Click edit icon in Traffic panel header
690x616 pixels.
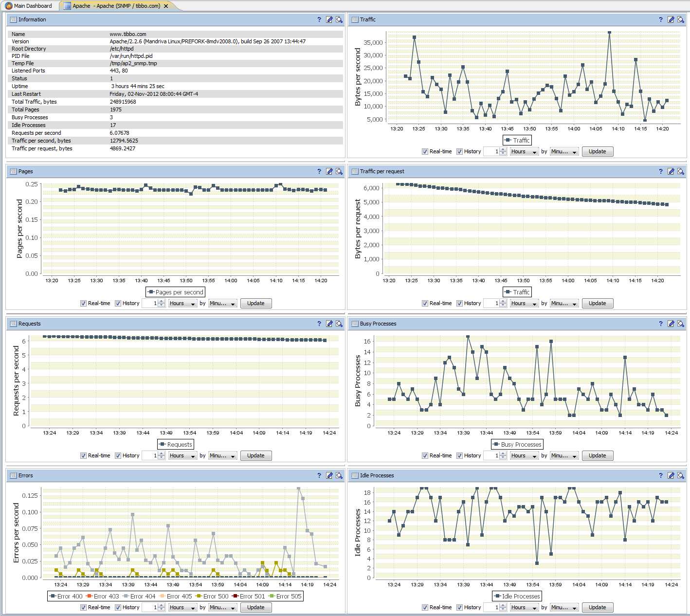671,19
